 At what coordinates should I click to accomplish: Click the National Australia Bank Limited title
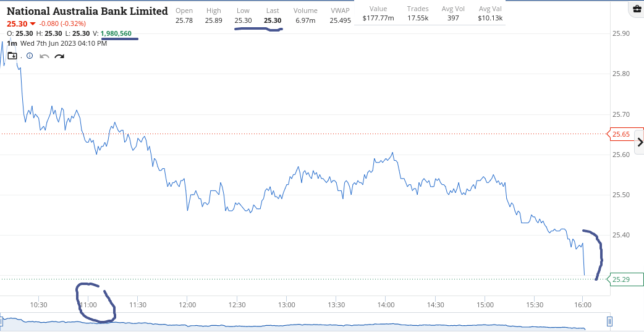pos(88,11)
